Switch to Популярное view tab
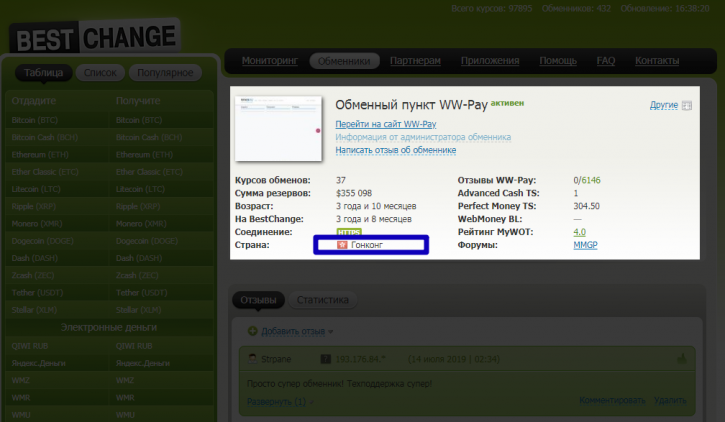The width and height of the screenshot is (725, 422). (x=165, y=73)
